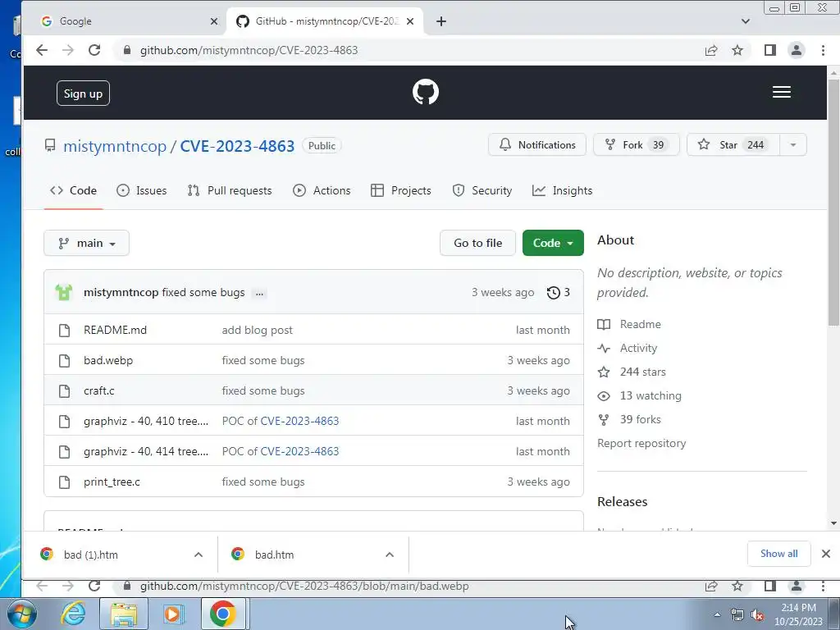This screenshot has width=840, height=630.
Task: Expand commit message ellipsis button
Action: click(259, 293)
